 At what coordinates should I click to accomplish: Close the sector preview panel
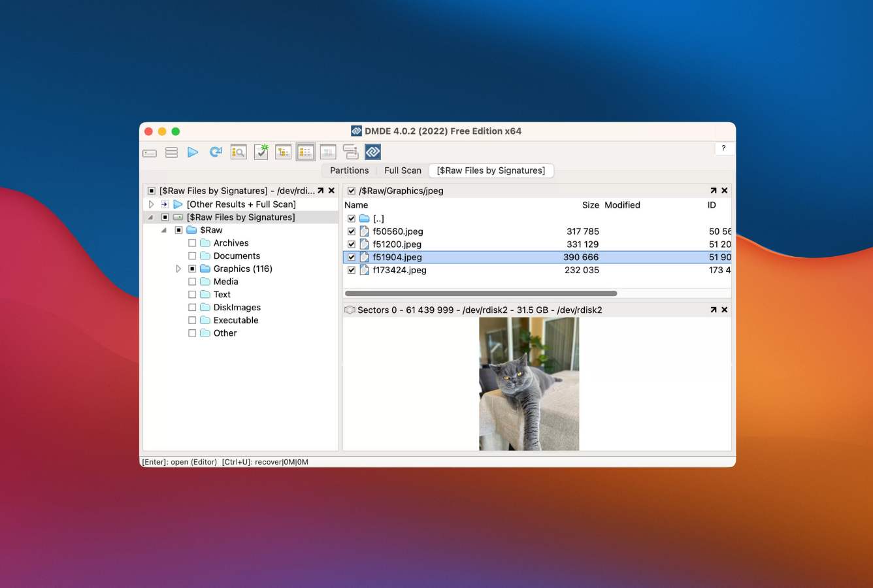[x=724, y=310]
